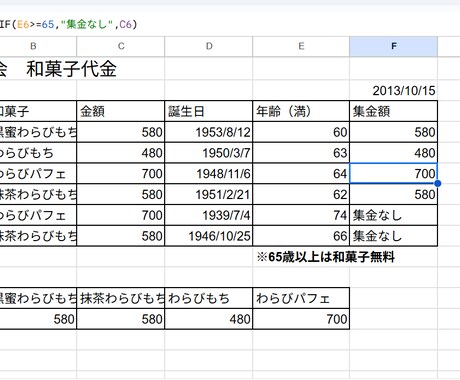Screen dimensions: 460x380
Task: Click 金額 cell 480 in the 1950/3/7 row
Action: pyautogui.click(x=121, y=153)
